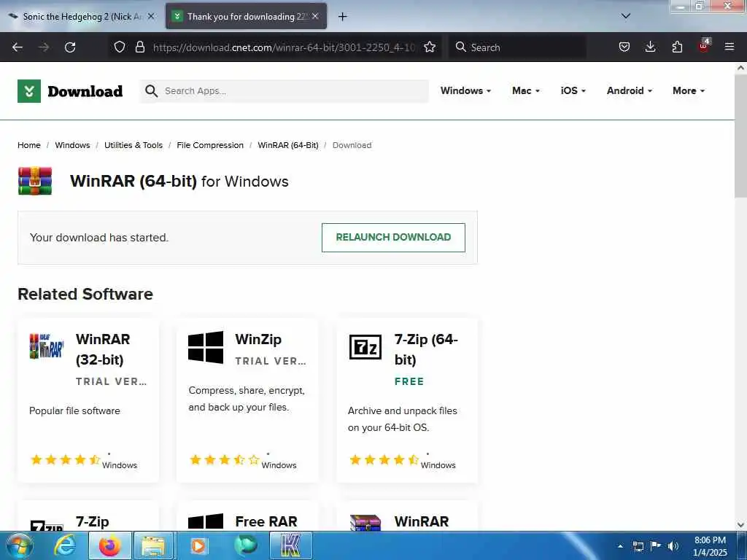Click the green round taskbar app icon
Viewport: 747px width, 560px height.
coord(245,545)
